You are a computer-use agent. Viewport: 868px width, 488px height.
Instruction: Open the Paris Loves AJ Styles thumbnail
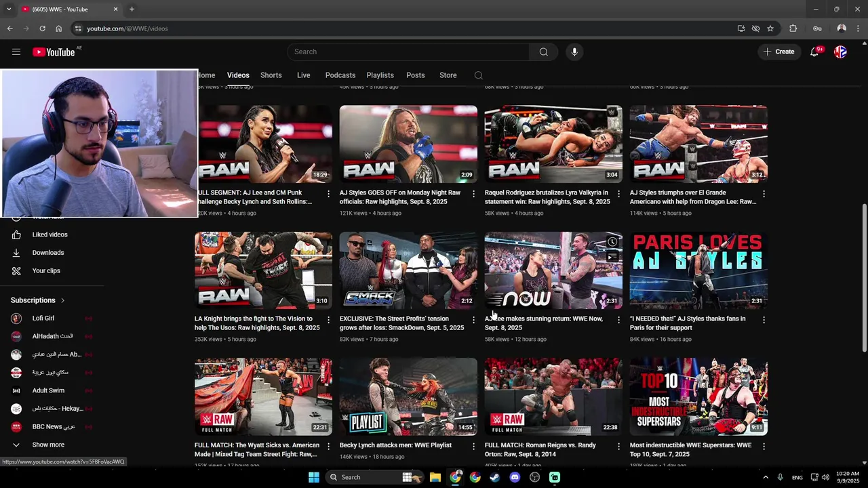pos(698,270)
